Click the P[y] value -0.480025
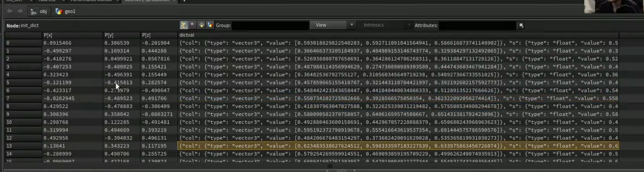The image size is (644, 172). coord(118,67)
